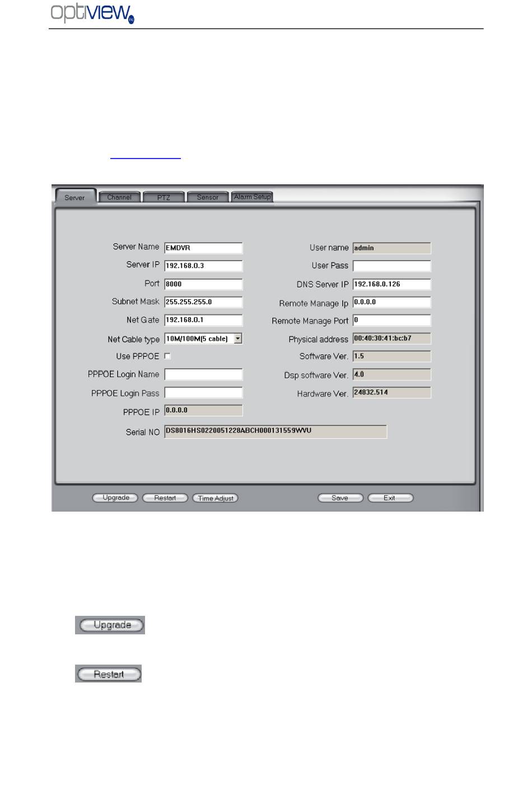Screen dimensions: 532x789
Task: Edit the Server Name field
Action: point(203,248)
